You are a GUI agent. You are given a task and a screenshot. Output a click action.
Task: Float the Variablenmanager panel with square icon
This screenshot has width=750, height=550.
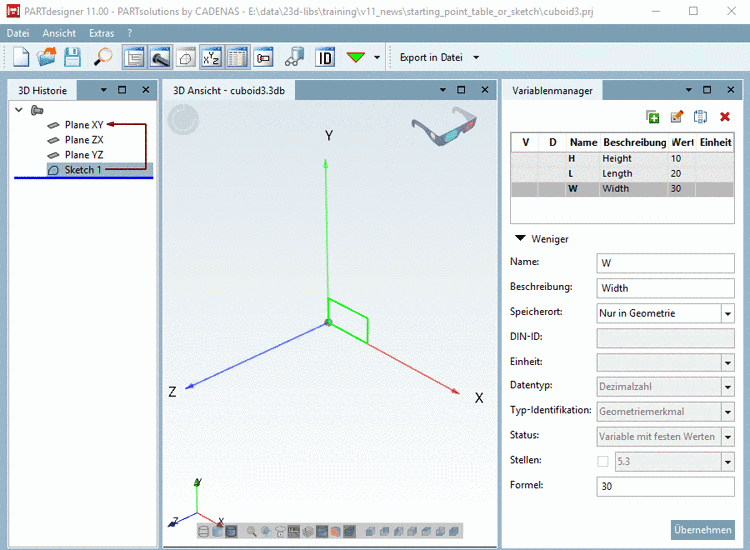706,90
